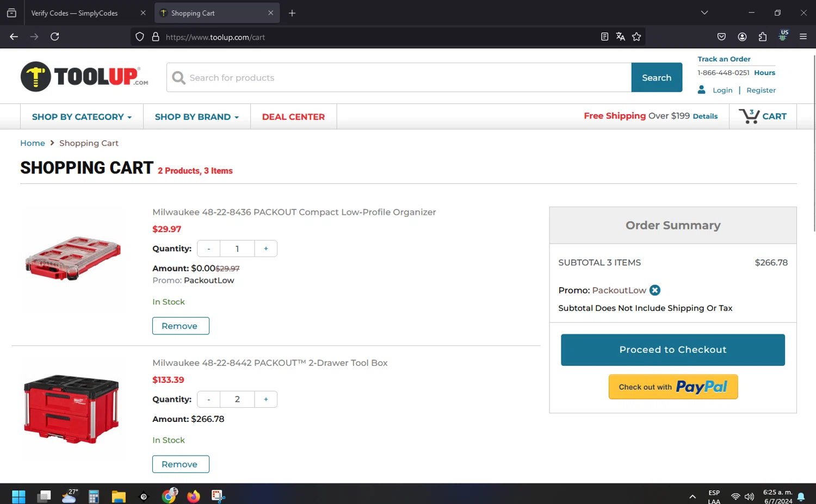This screenshot has height=504, width=816.
Task: Remove PackoutLow promo with the X icon
Action: [x=655, y=290]
